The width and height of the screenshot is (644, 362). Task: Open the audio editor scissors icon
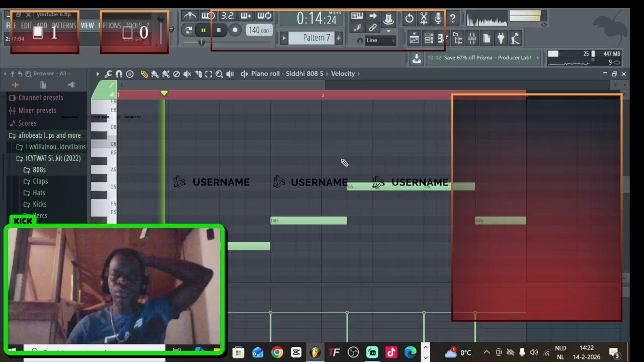tap(424, 19)
